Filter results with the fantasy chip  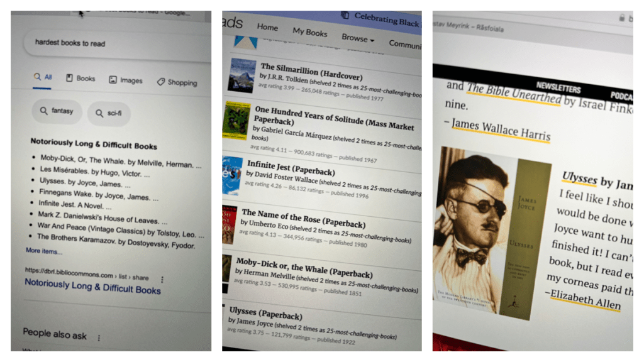[x=57, y=111]
